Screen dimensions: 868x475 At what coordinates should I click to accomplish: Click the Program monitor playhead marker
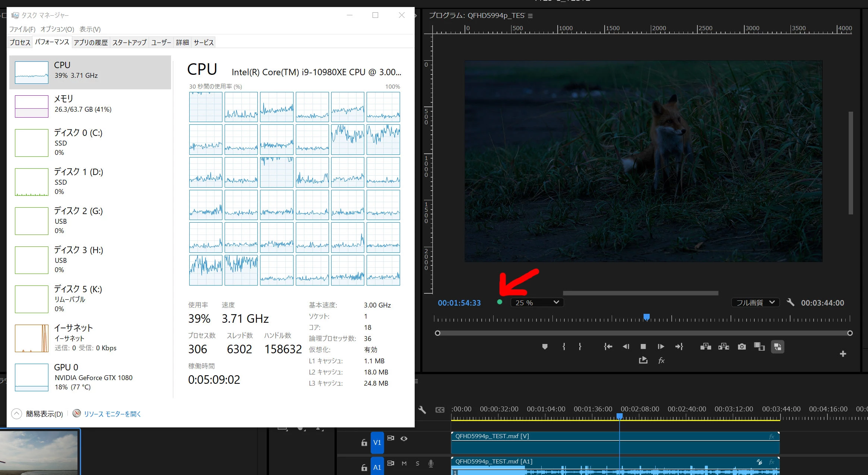pos(647,317)
